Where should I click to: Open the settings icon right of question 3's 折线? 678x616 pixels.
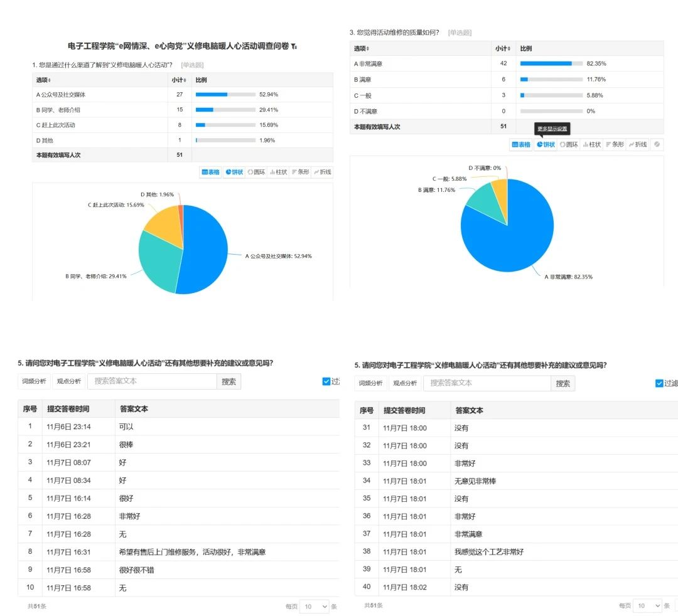click(x=657, y=144)
